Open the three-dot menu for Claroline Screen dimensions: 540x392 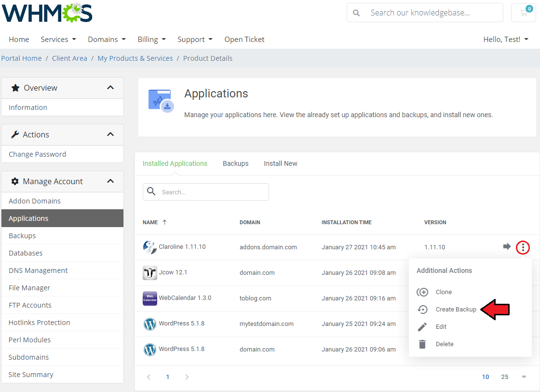(523, 247)
